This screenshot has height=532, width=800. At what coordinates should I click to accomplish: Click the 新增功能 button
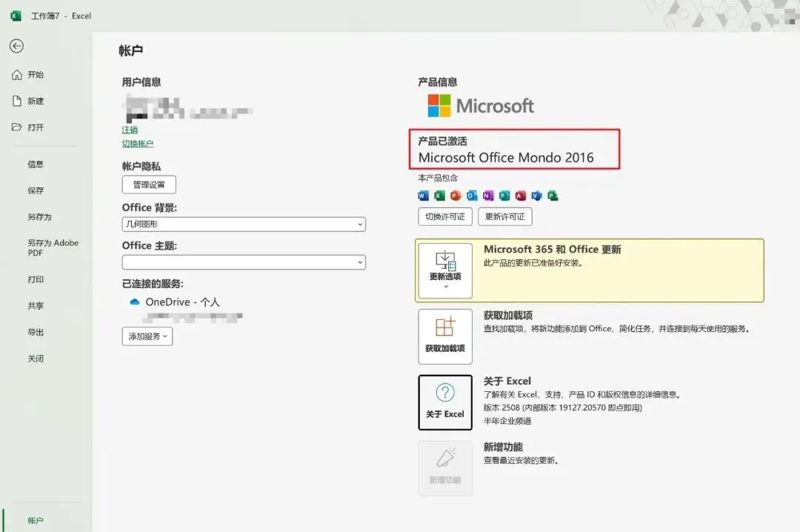pos(445,468)
